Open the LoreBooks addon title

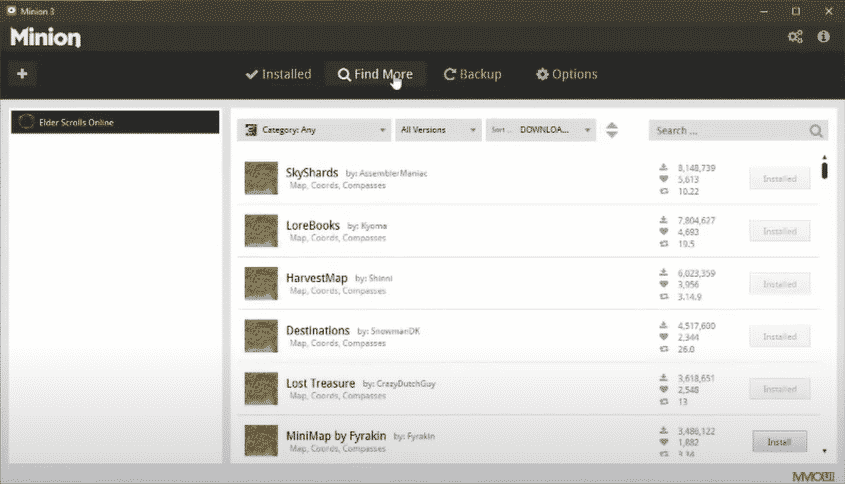pyautogui.click(x=313, y=225)
